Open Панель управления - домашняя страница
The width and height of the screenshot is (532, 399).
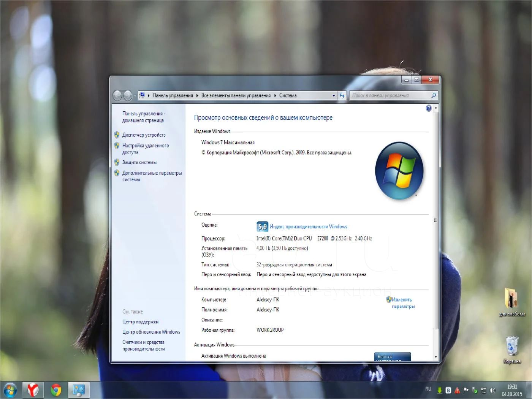(144, 117)
